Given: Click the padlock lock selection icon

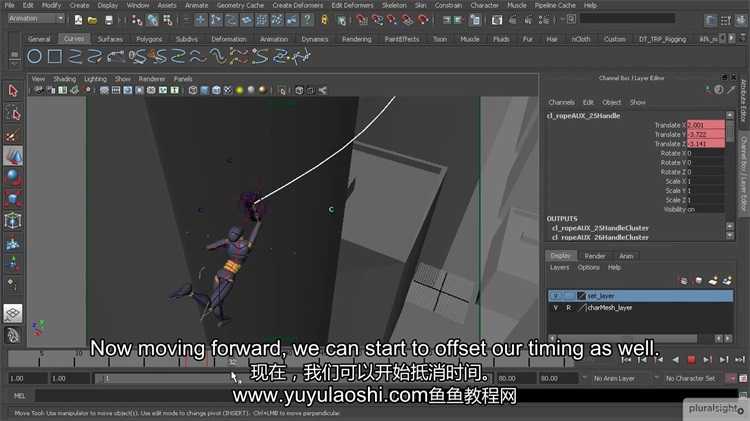Looking at the screenshot, I should coord(325,20).
